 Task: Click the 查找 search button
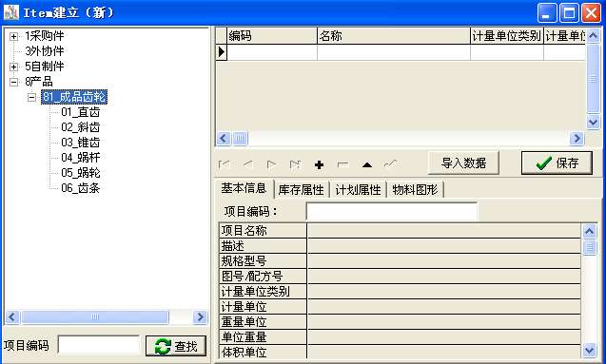pos(176,346)
